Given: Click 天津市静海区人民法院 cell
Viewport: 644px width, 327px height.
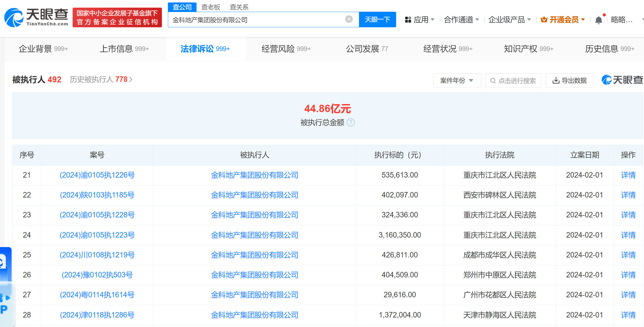Looking at the screenshot, I should [x=500, y=315].
